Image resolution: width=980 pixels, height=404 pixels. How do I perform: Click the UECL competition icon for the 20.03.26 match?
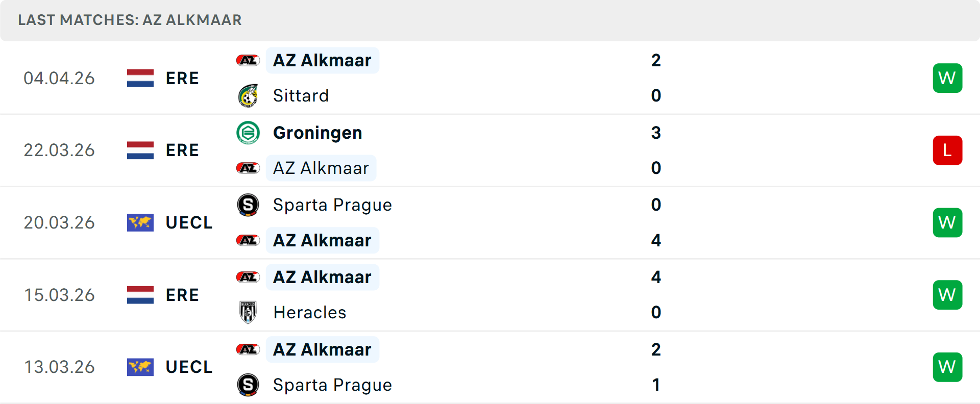point(140,222)
